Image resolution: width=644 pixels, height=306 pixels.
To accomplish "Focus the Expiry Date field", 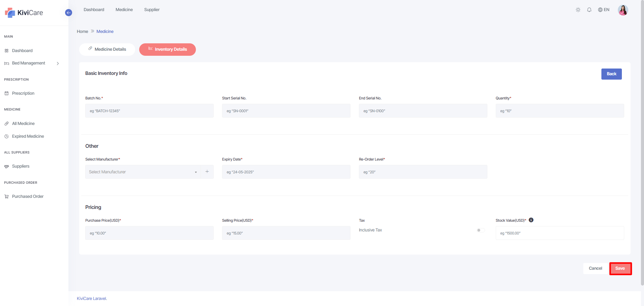I will tap(286, 172).
